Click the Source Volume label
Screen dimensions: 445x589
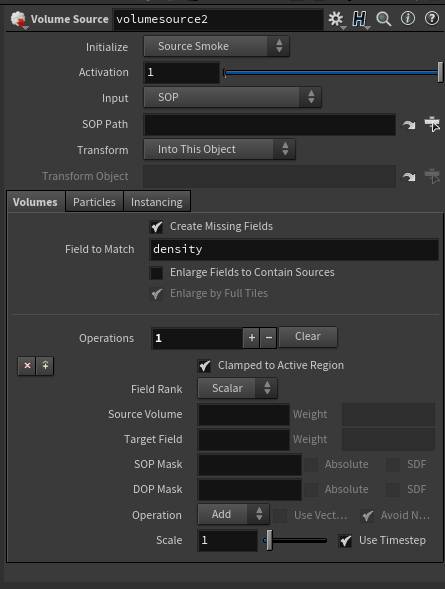pyautogui.click(x=145, y=414)
